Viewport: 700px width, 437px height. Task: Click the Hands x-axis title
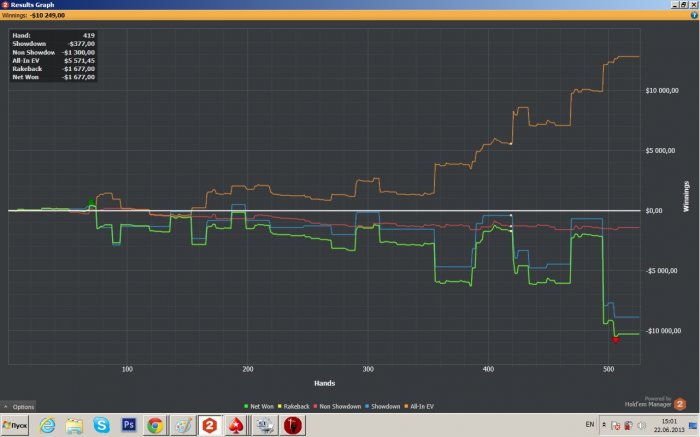tap(325, 383)
